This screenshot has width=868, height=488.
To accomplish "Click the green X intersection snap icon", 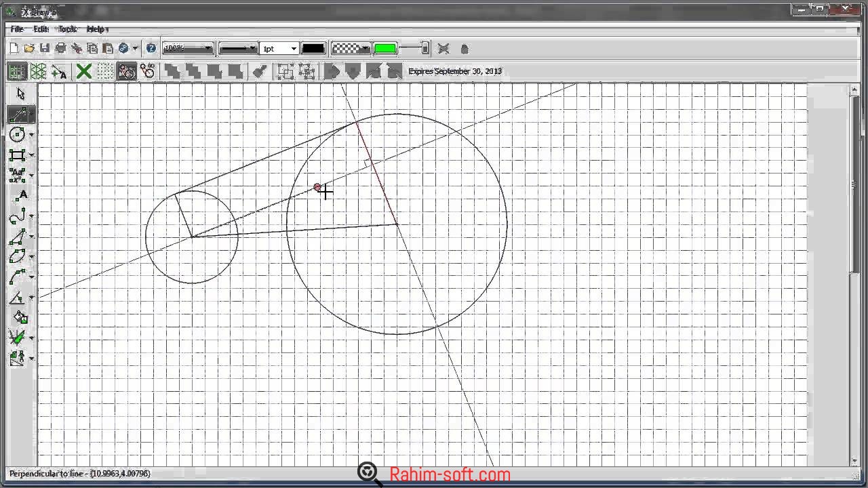I will 84,71.
